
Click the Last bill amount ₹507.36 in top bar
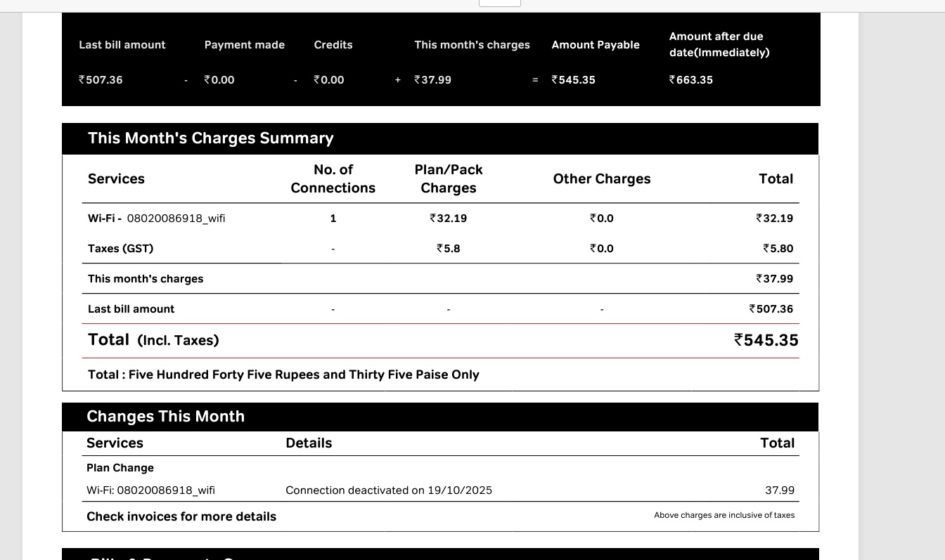point(101,80)
